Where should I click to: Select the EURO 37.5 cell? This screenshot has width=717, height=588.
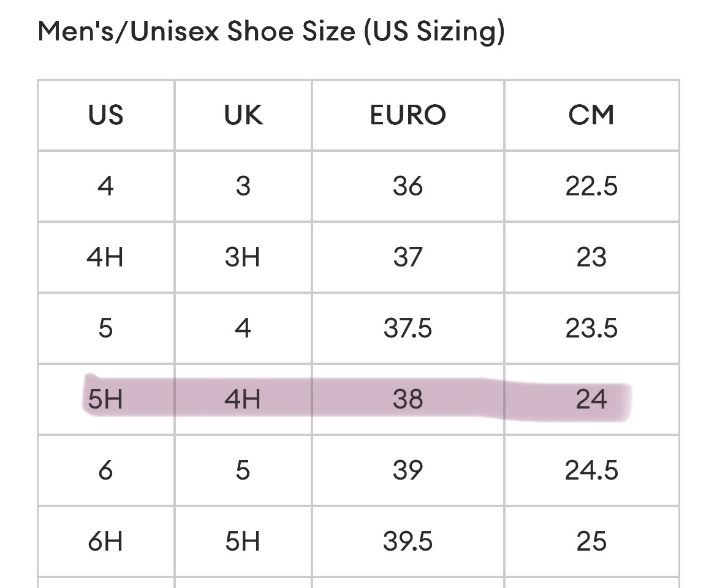coord(408,328)
